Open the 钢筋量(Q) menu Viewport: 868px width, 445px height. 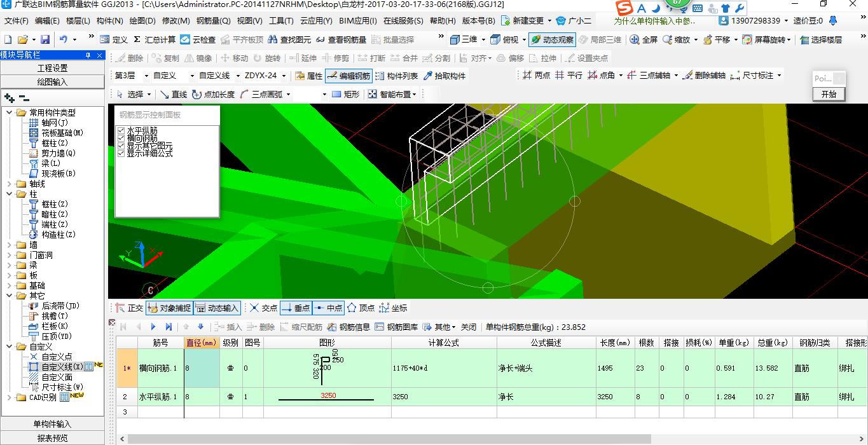(x=214, y=21)
